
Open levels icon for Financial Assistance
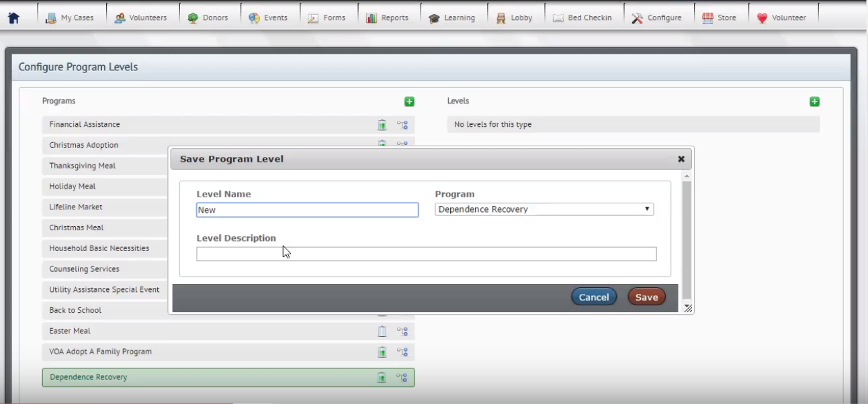(x=402, y=125)
